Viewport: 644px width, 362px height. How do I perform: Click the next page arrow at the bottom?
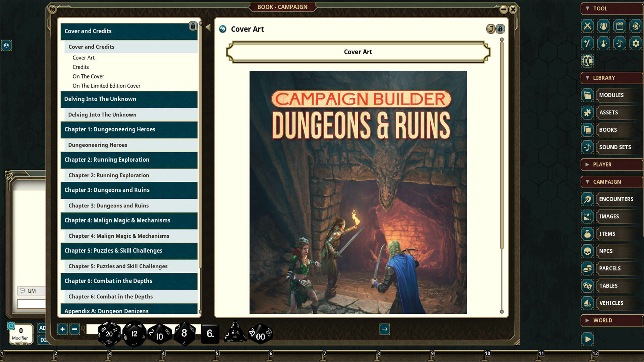[x=384, y=329]
